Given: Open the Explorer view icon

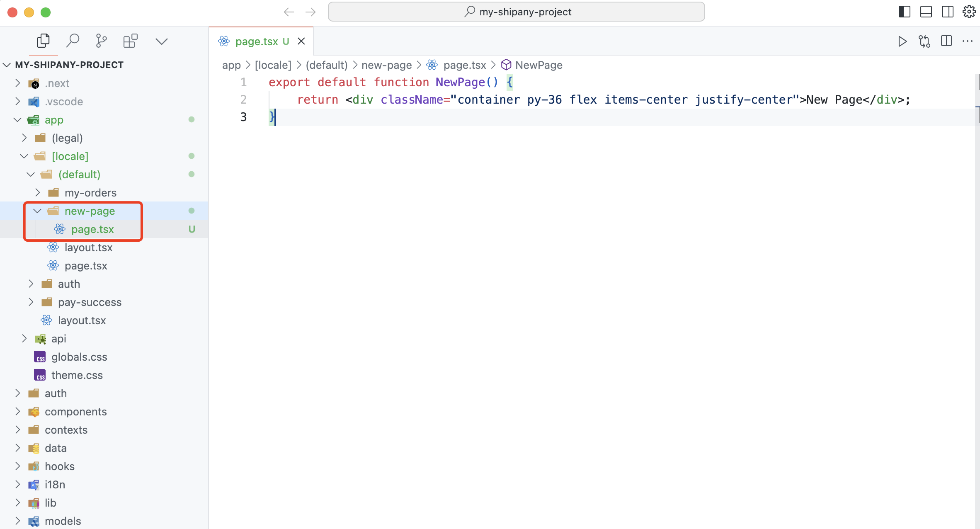Looking at the screenshot, I should click(x=43, y=41).
